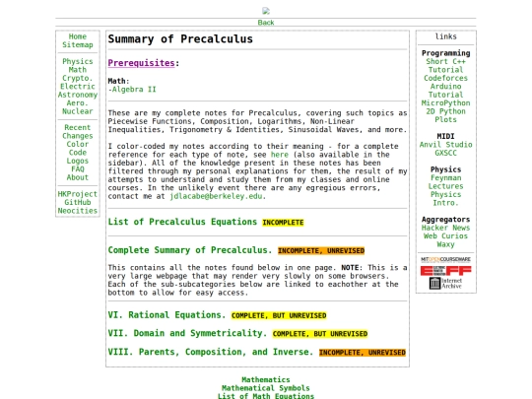This screenshot has height=399, width=532.
Task: Visit the HKProject link
Action: [x=78, y=194]
